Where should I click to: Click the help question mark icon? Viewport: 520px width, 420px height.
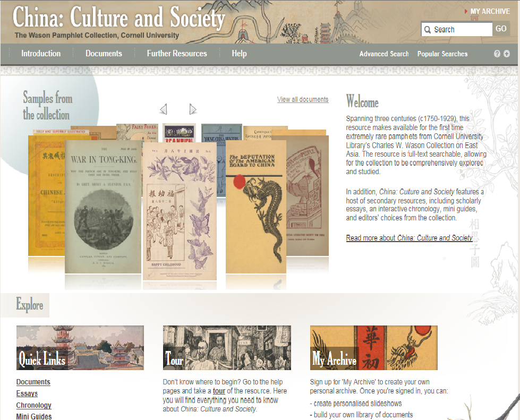coord(497,54)
